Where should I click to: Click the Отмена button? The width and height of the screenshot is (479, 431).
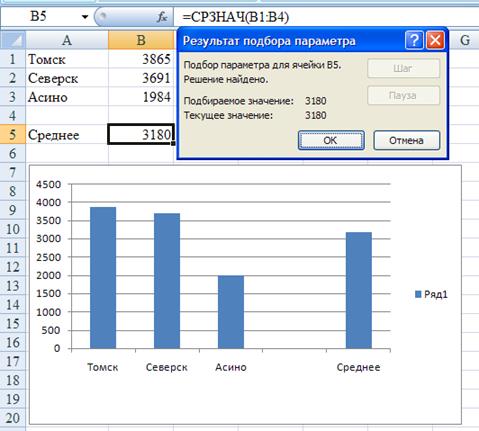point(406,140)
